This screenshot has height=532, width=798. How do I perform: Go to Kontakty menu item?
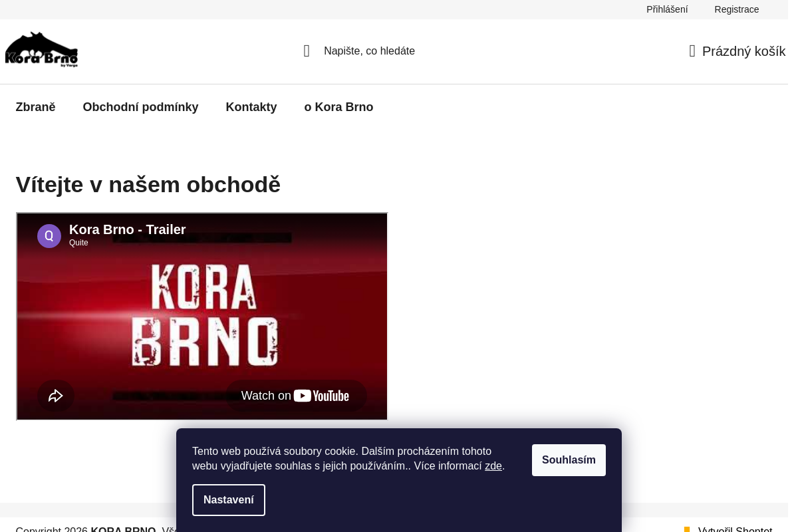[x=251, y=107]
